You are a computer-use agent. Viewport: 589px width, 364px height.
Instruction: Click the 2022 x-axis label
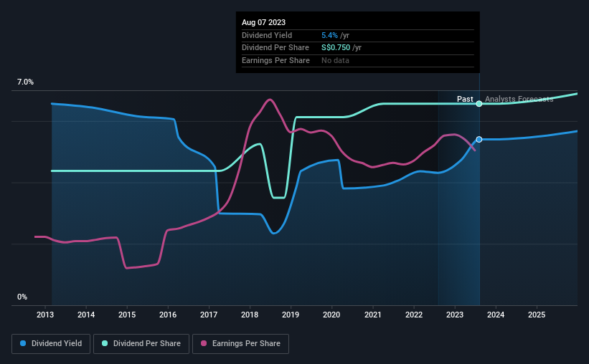(x=414, y=315)
